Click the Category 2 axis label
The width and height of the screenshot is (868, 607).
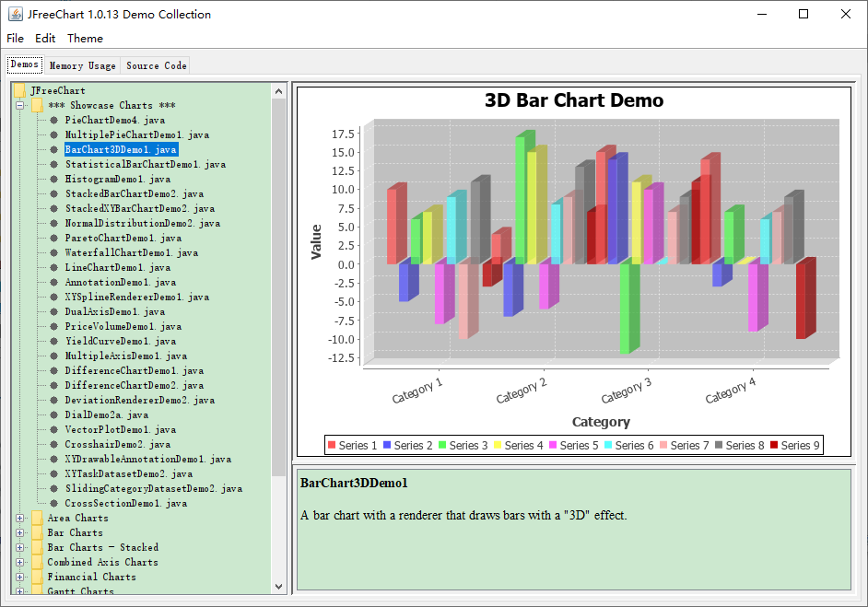tap(521, 391)
